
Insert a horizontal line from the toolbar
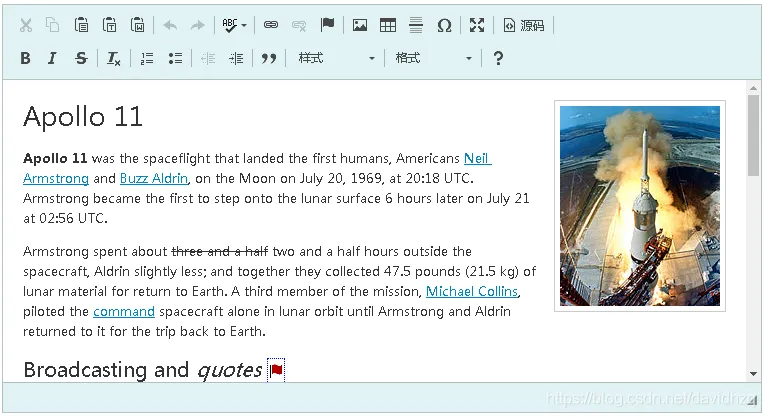point(416,25)
